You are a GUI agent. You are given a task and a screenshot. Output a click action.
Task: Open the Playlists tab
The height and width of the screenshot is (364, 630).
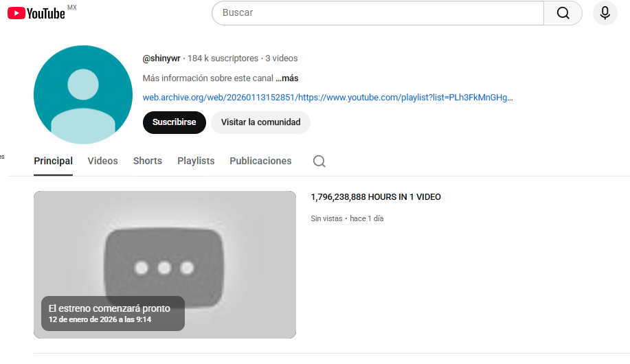196,161
